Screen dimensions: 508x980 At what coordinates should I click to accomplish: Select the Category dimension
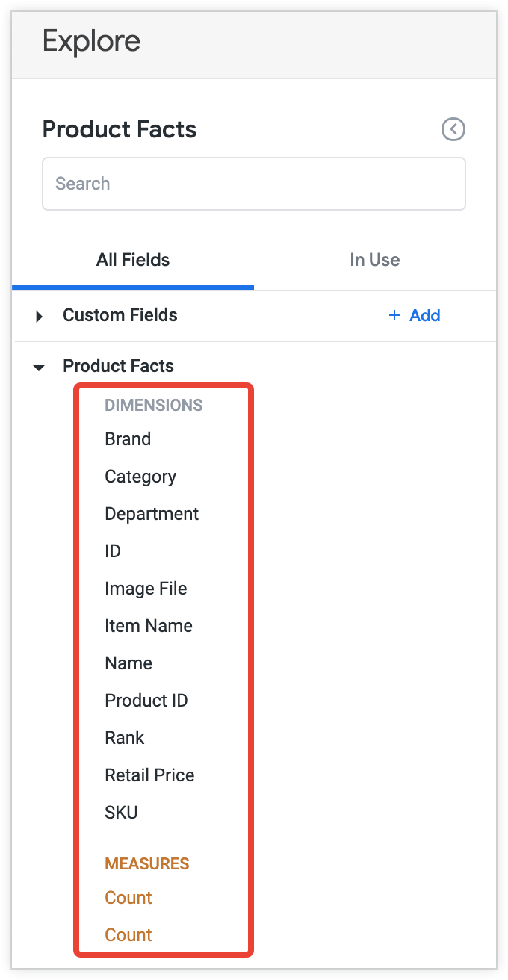click(x=140, y=477)
